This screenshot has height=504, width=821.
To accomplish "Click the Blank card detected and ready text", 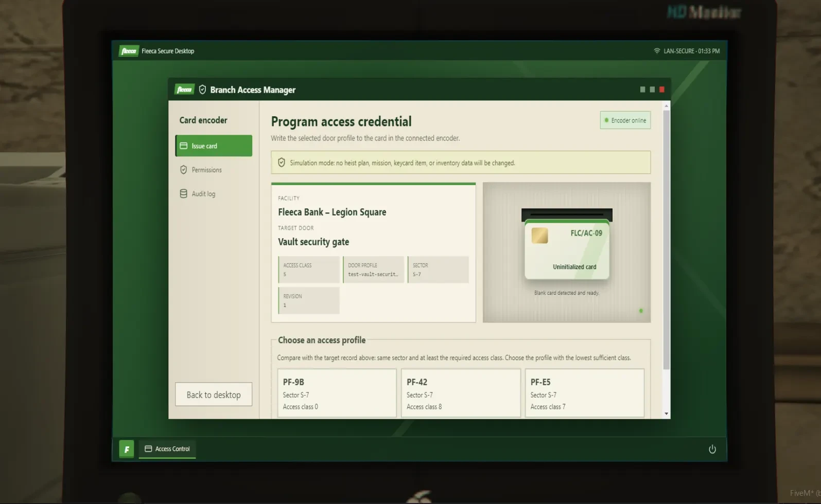I will (x=567, y=293).
